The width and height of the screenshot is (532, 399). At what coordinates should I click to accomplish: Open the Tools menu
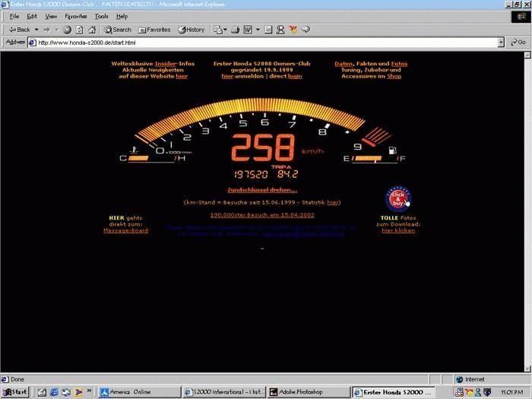(101, 16)
